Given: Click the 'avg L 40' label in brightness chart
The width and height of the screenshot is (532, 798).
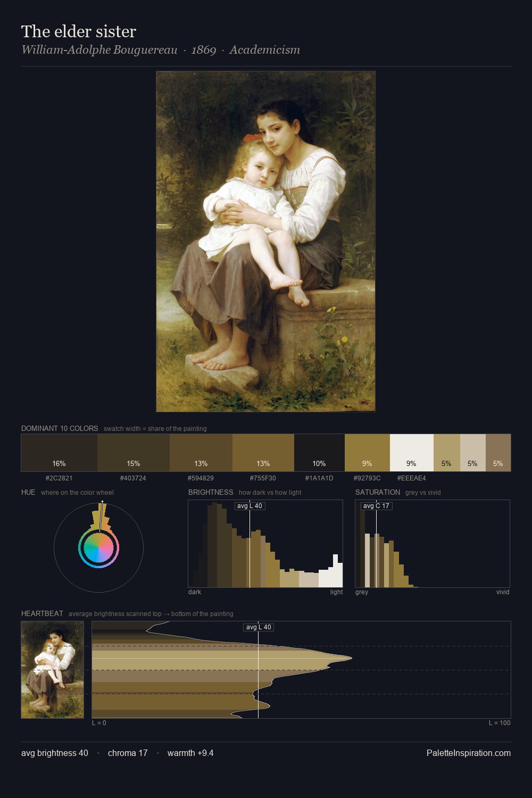Looking at the screenshot, I should [250, 506].
